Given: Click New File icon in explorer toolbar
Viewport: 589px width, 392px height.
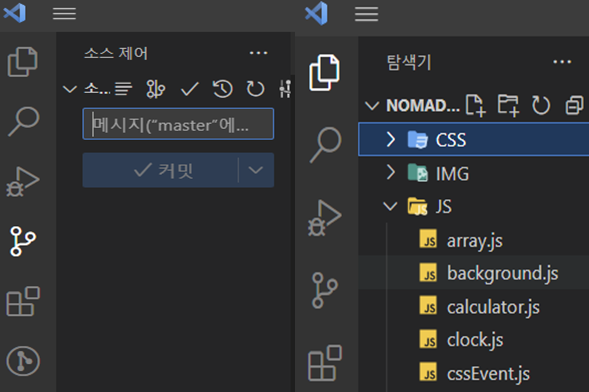Looking at the screenshot, I should point(476,106).
